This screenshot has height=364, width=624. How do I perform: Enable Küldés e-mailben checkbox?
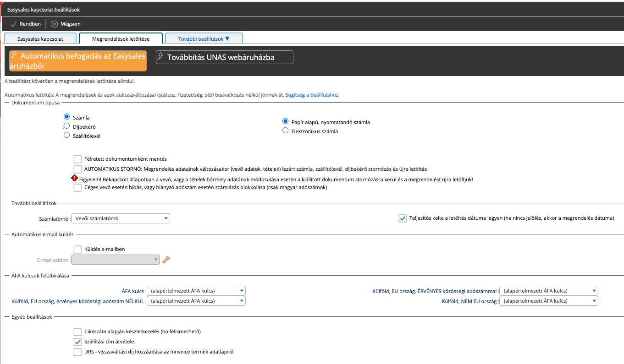coord(77,249)
